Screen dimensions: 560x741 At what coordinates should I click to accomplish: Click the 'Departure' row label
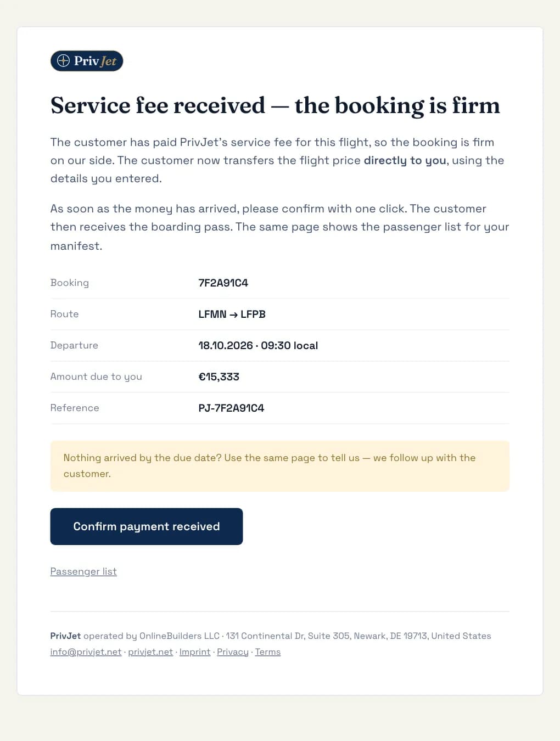point(74,345)
